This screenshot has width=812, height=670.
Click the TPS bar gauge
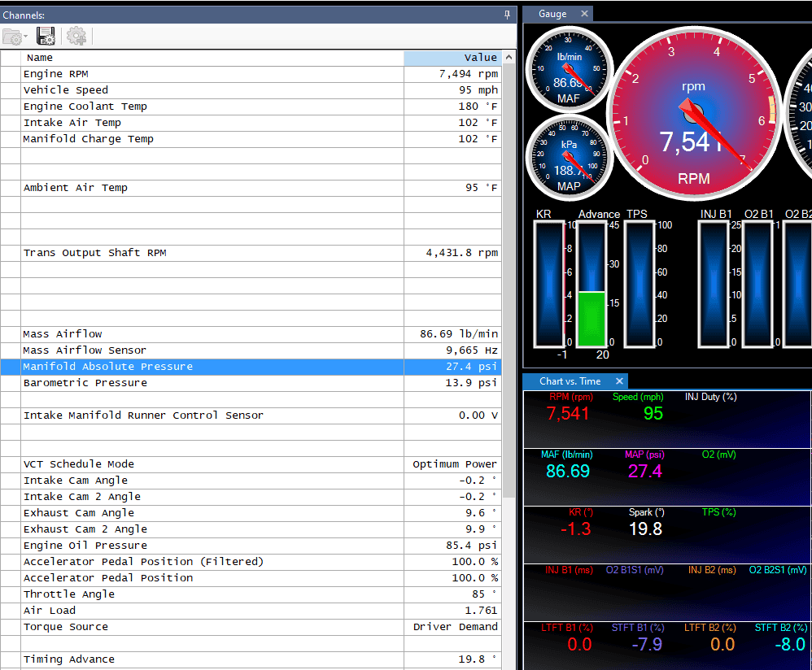[x=639, y=284]
